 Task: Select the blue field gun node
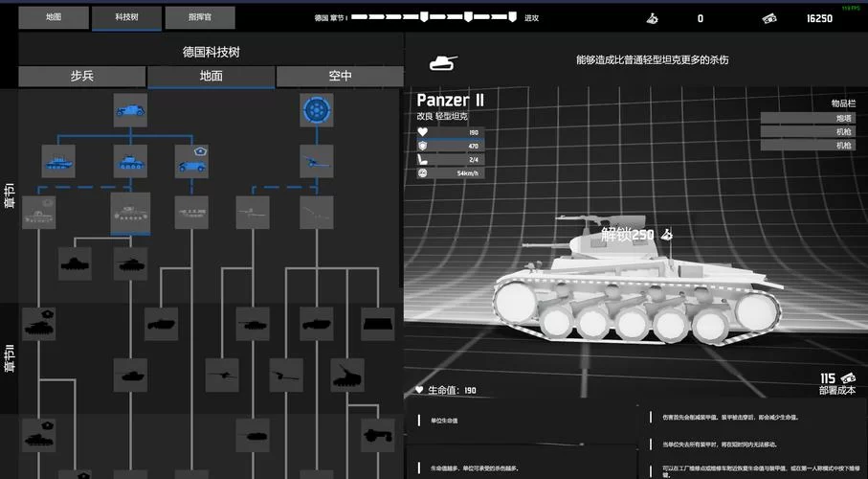click(x=317, y=161)
